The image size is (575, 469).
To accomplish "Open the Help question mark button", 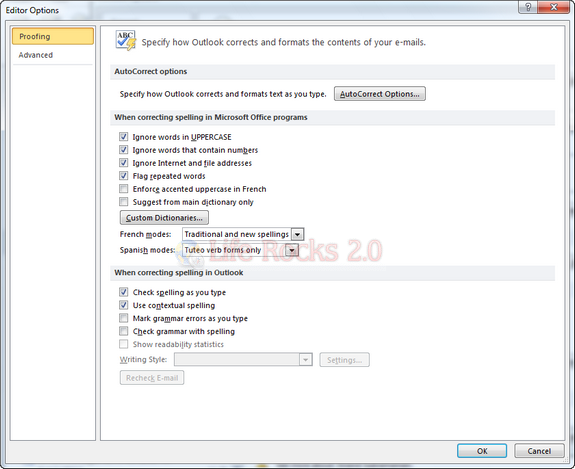I will tap(528, 7).
